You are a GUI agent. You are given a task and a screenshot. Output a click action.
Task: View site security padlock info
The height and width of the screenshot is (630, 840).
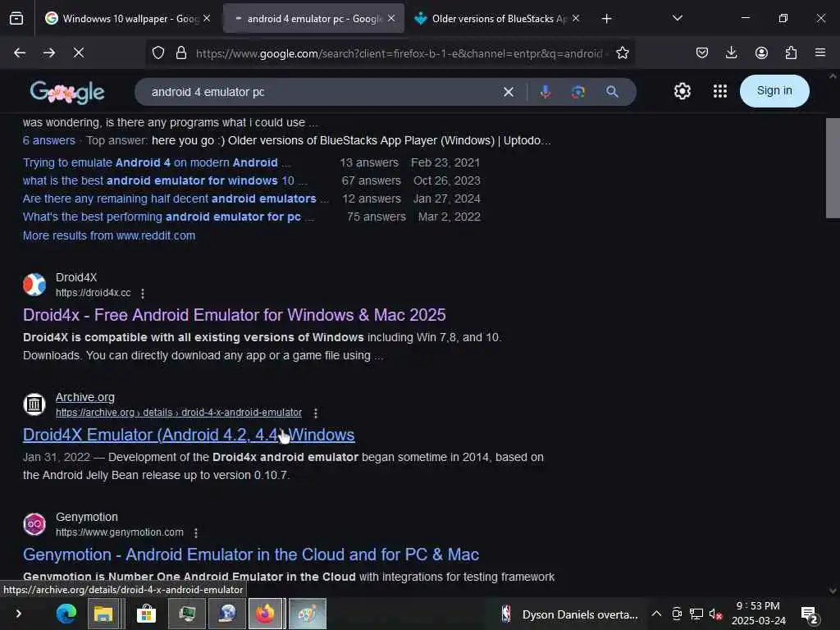click(181, 53)
